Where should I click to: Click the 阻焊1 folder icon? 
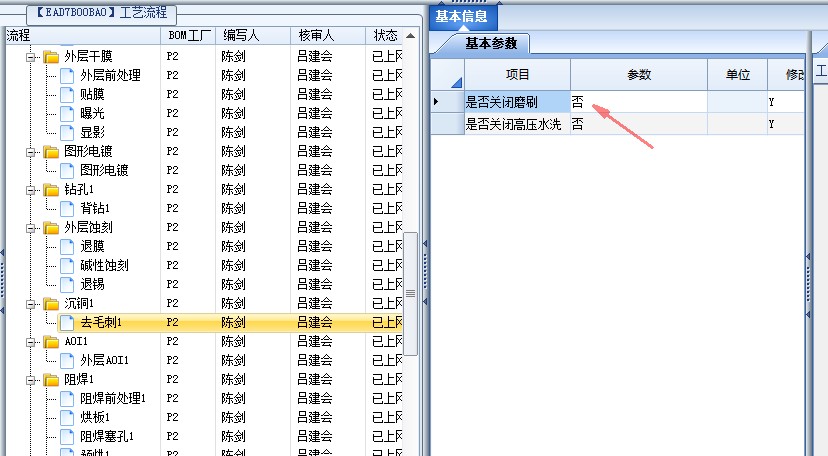pos(51,379)
